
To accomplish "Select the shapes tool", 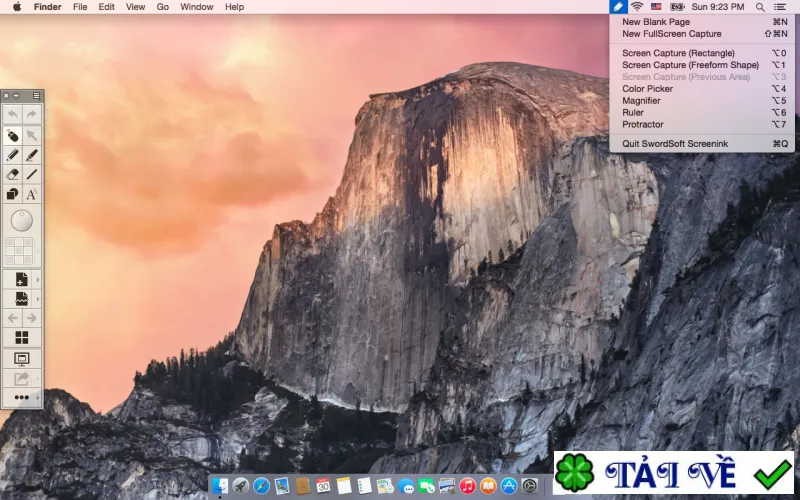I will coord(13,194).
